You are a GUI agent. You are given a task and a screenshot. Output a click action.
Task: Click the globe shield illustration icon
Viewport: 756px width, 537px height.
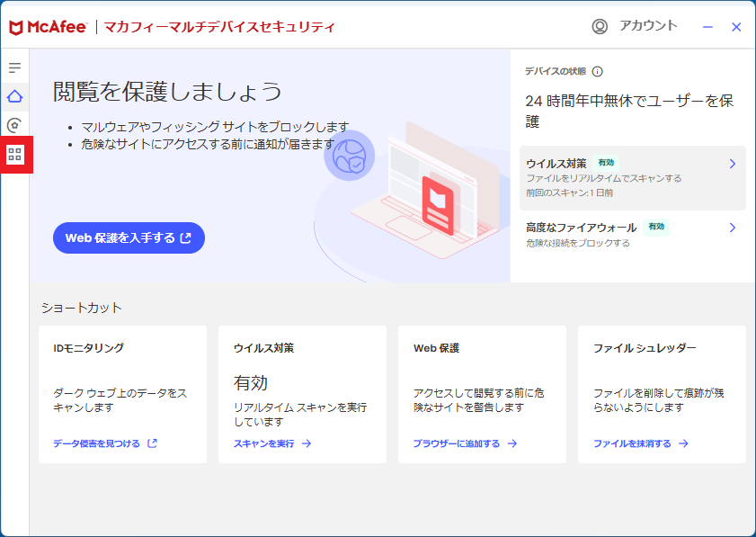[x=349, y=156]
